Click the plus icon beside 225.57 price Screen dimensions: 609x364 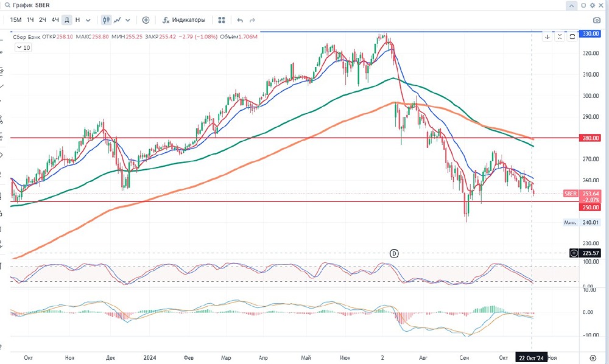click(574, 253)
